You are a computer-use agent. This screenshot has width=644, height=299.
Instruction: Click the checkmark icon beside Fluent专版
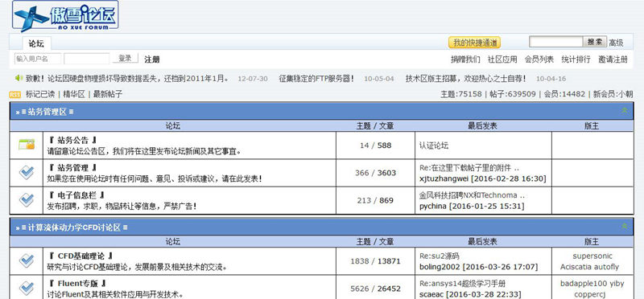click(27, 289)
